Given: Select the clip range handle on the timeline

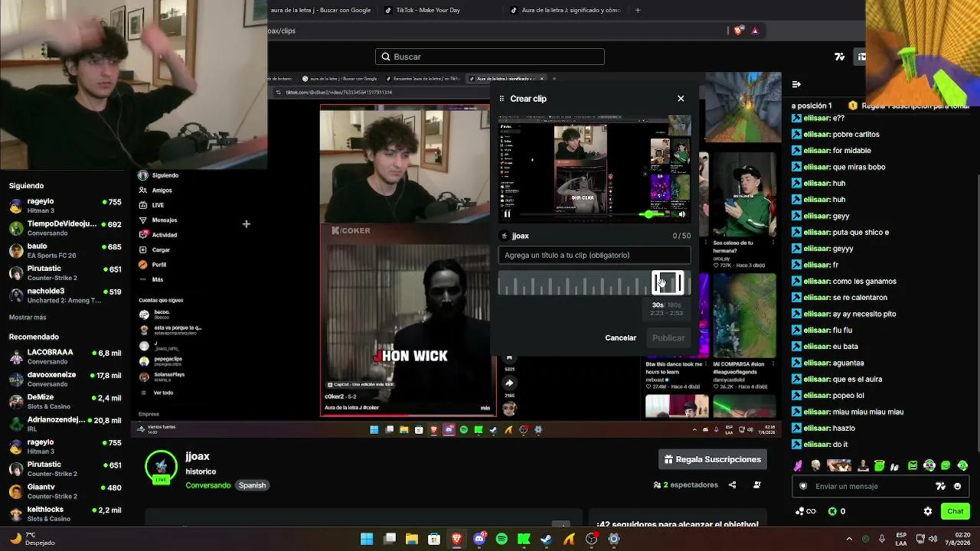Looking at the screenshot, I should (668, 283).
